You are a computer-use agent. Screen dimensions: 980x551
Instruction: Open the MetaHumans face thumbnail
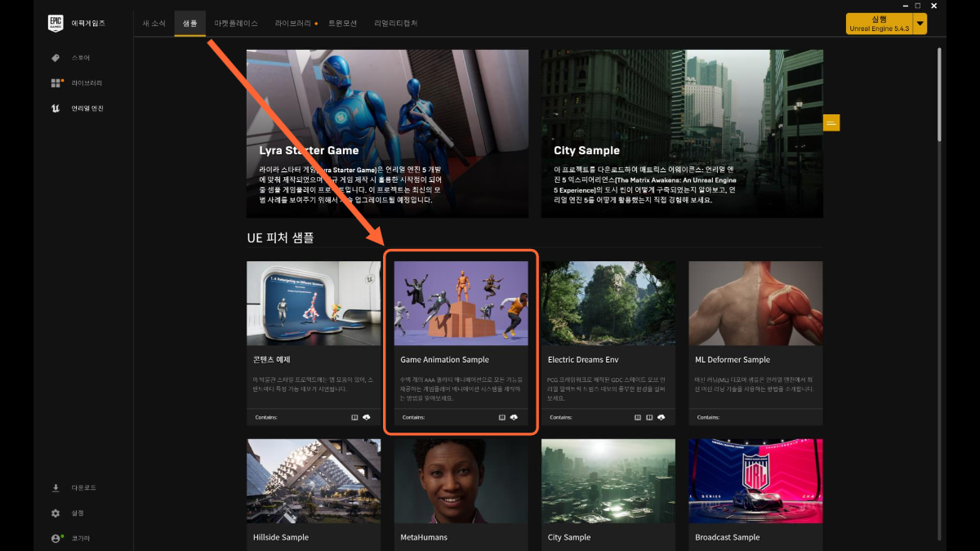pyautogui.click(x=461, y=482)
